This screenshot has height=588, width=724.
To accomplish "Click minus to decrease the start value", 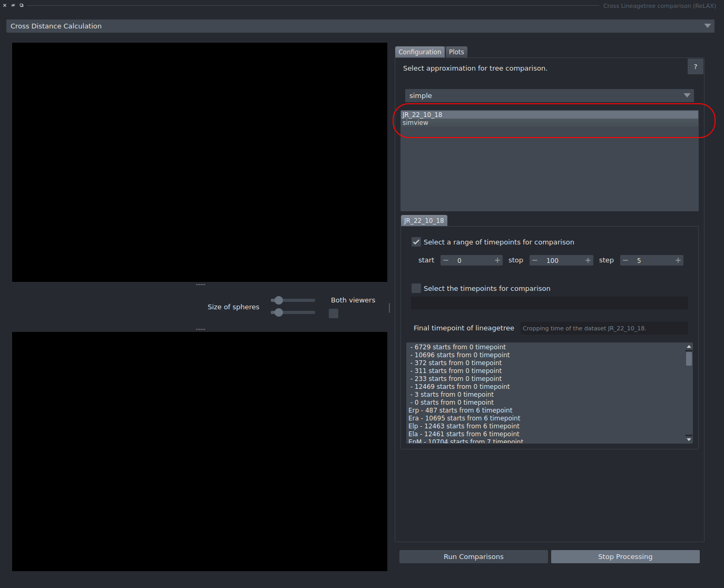I will [446, 260].
